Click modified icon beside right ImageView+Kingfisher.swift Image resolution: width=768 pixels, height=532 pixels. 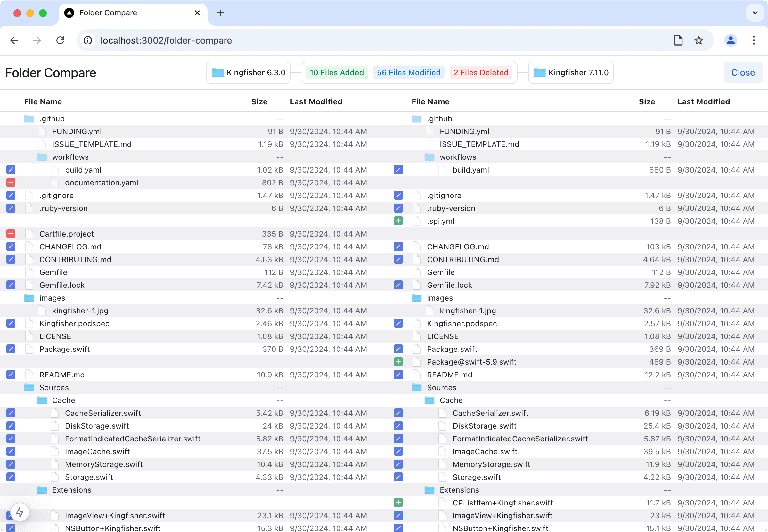coord(398,515)
